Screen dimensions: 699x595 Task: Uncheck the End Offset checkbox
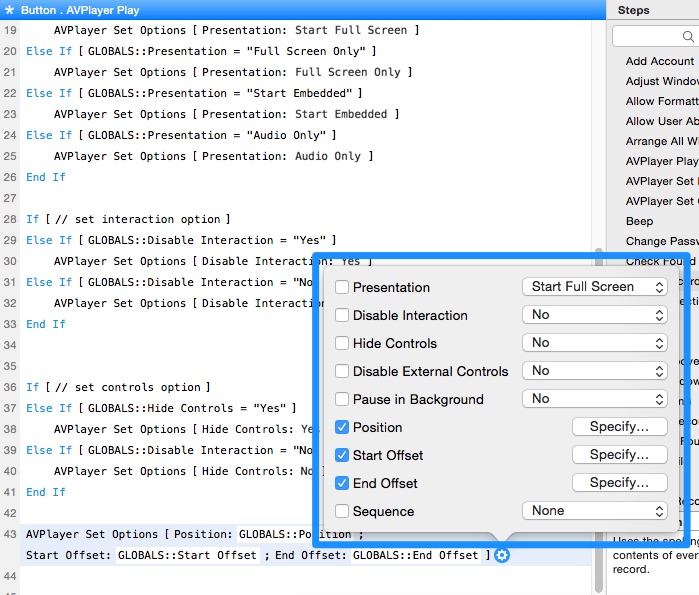pos(342,483)
